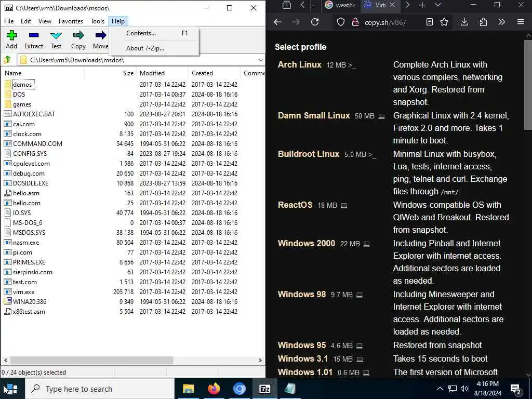Open the Favorites menu
This screenshot has width=532, height=399.
tap(71, 21)
